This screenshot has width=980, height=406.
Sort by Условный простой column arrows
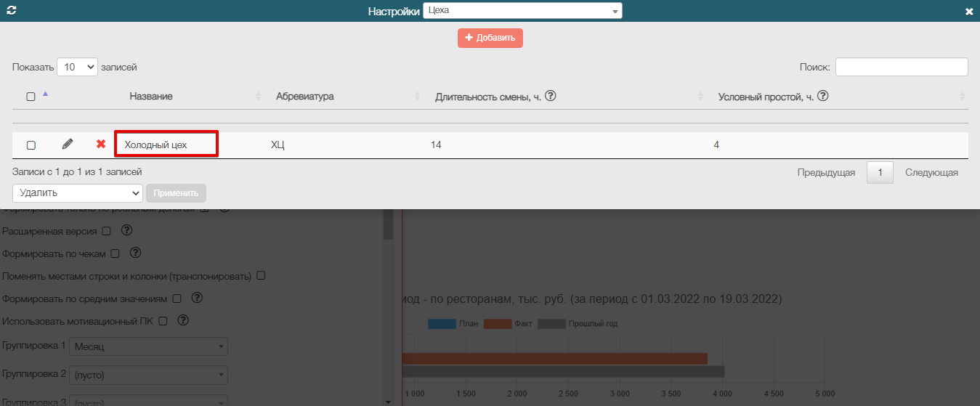[x=962, y=97]
